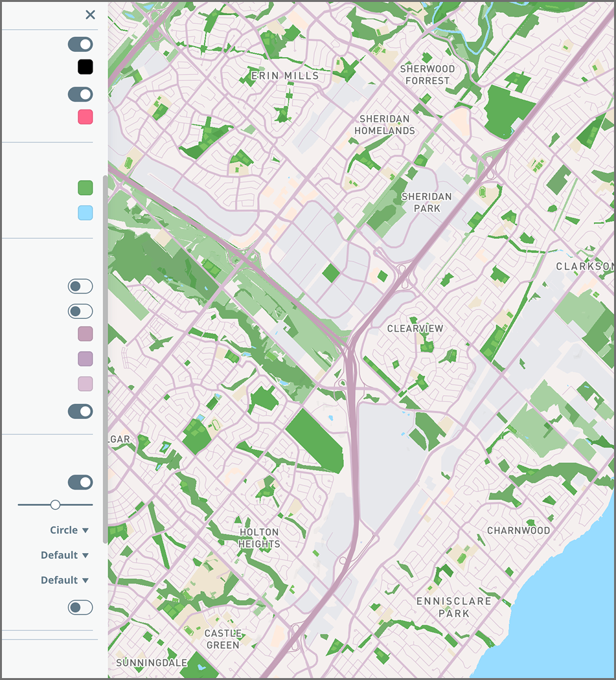Image resolution: width=616 pixels, height=680 pixels.
Task: Turn off the topmost enabled toggle switch
Action: 81,44
